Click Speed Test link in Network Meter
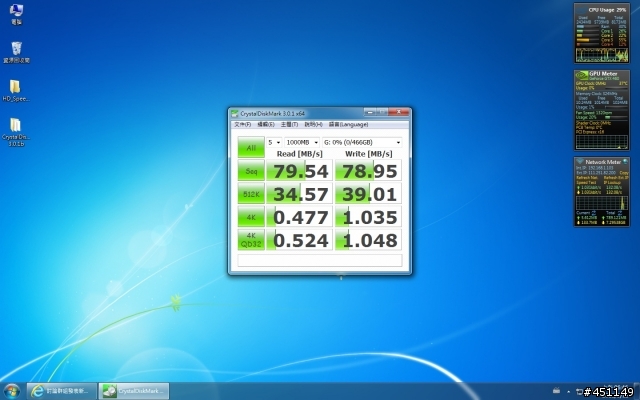 pos(586,182)
